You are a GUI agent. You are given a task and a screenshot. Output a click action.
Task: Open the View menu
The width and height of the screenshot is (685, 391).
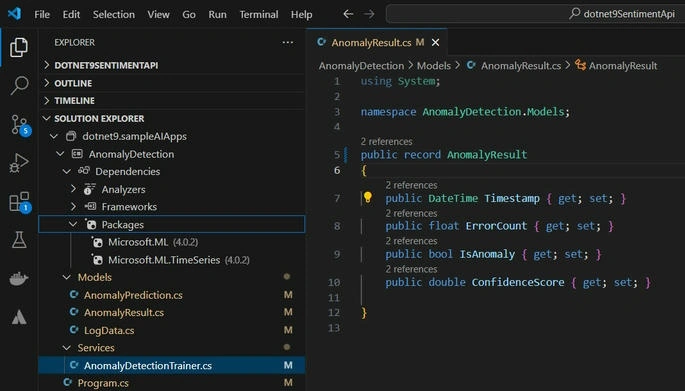[158, 14]
